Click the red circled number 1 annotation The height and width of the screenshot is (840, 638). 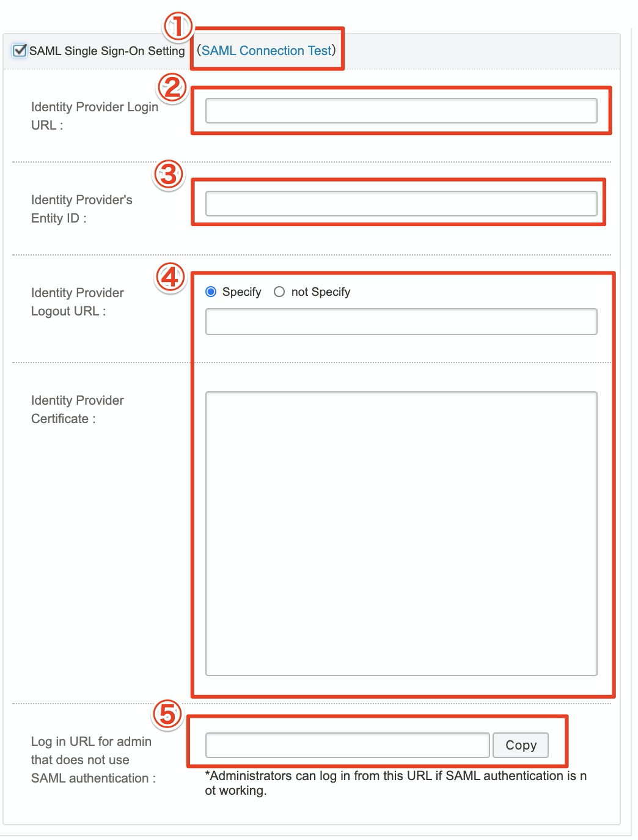[x=177, y=26]
